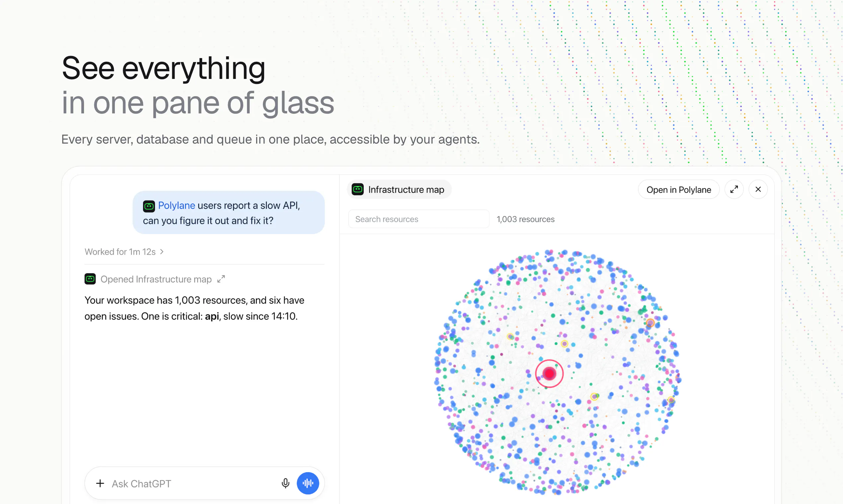Click the Search resources field
This screenshot has height=504, width=843.
419,219
